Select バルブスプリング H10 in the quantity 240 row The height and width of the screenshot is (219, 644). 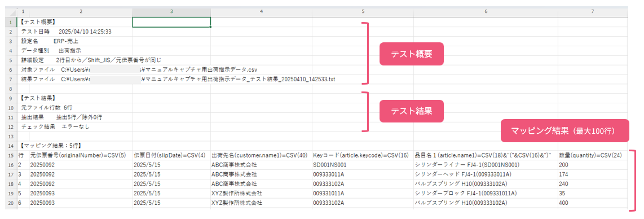pyautogui.click(x=486, y=183)
